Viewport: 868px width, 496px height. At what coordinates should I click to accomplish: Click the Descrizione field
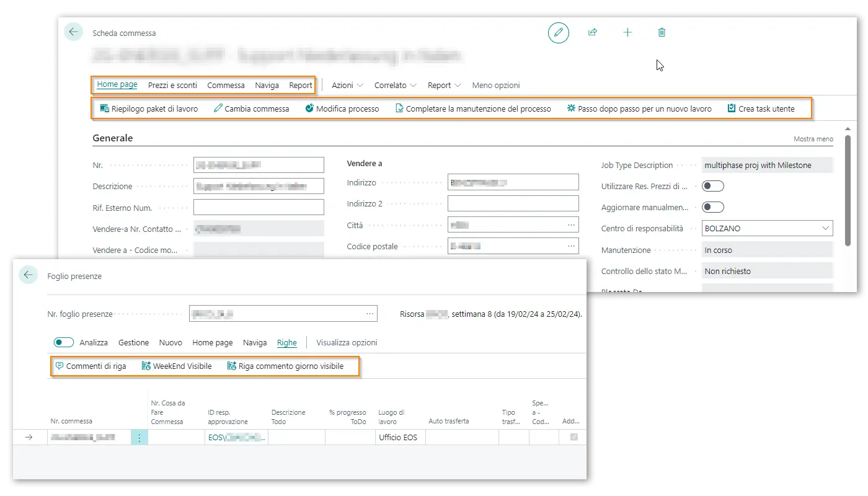point(259,186)
